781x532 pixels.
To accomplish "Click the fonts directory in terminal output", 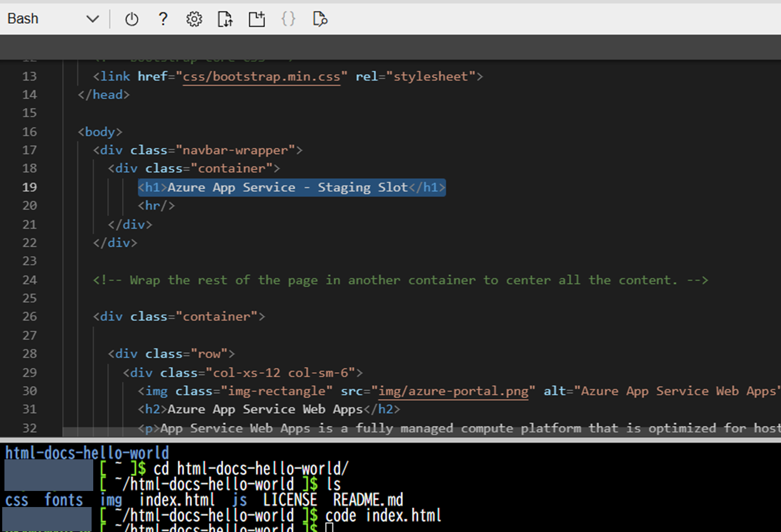I will (64, 500).
